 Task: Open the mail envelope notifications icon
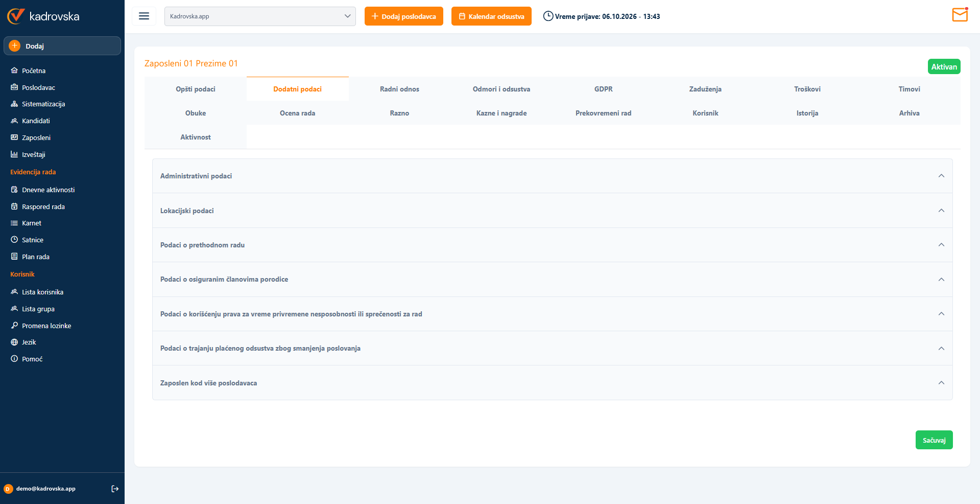(960, 15)
